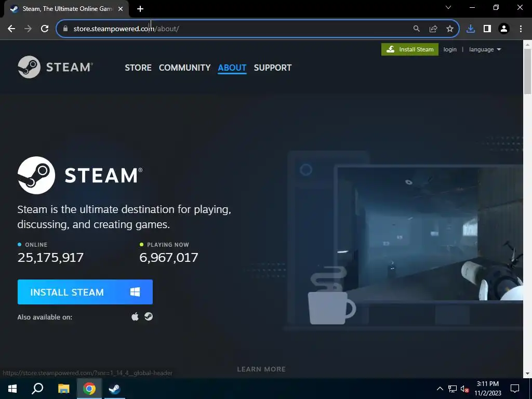
Task: Open Chrome three-dot menu
Action: coord(521,29)
